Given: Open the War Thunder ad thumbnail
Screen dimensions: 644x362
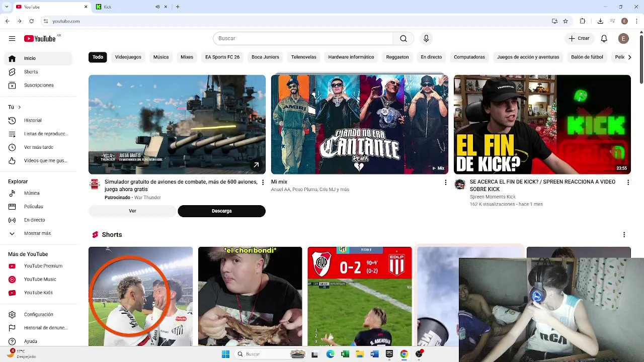Looking at the screenshot, I should click(x=177, y=125).
